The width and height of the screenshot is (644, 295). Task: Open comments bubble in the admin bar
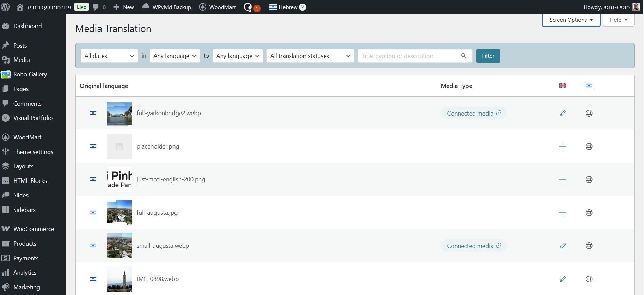click(99, 7)
